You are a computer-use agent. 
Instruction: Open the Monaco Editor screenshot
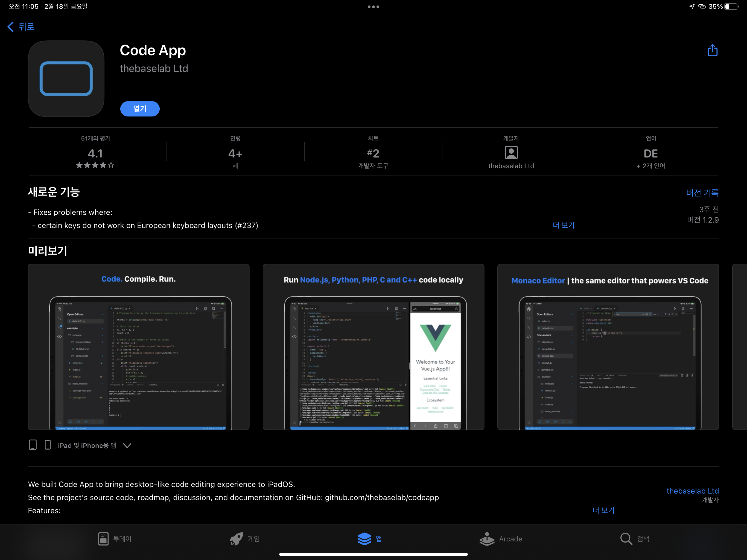coord(608,347)
